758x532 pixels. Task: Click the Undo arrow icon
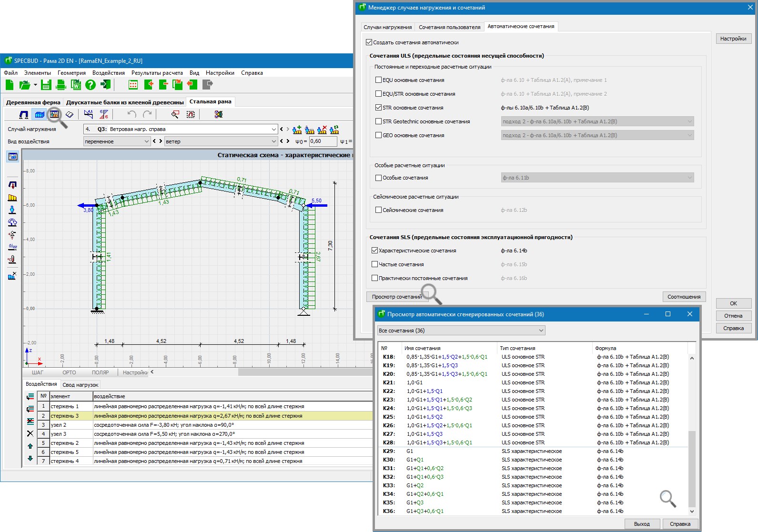(x=132, y=114)
